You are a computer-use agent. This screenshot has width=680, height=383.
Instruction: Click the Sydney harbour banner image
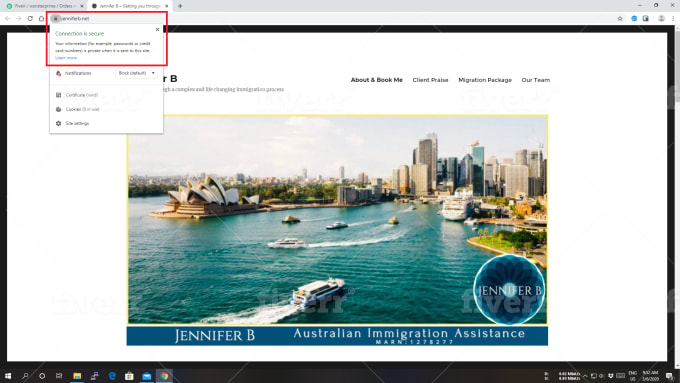click(x=337, y=219)
